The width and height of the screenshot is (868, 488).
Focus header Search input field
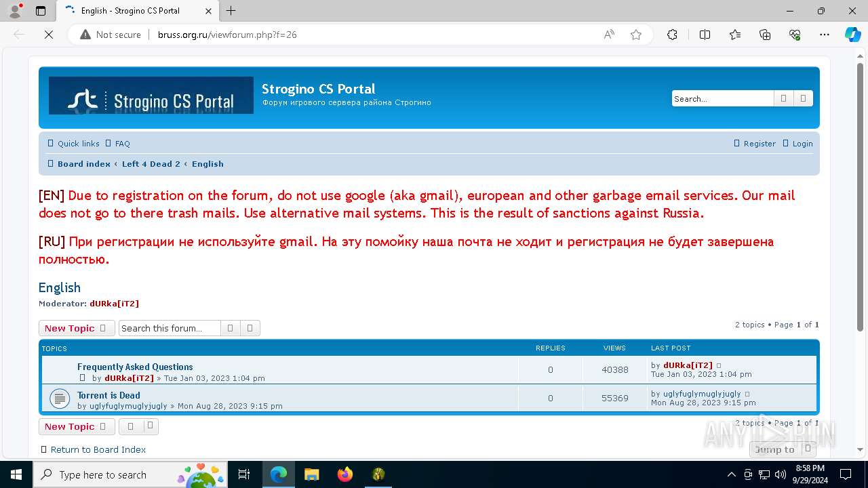(723, 98)
